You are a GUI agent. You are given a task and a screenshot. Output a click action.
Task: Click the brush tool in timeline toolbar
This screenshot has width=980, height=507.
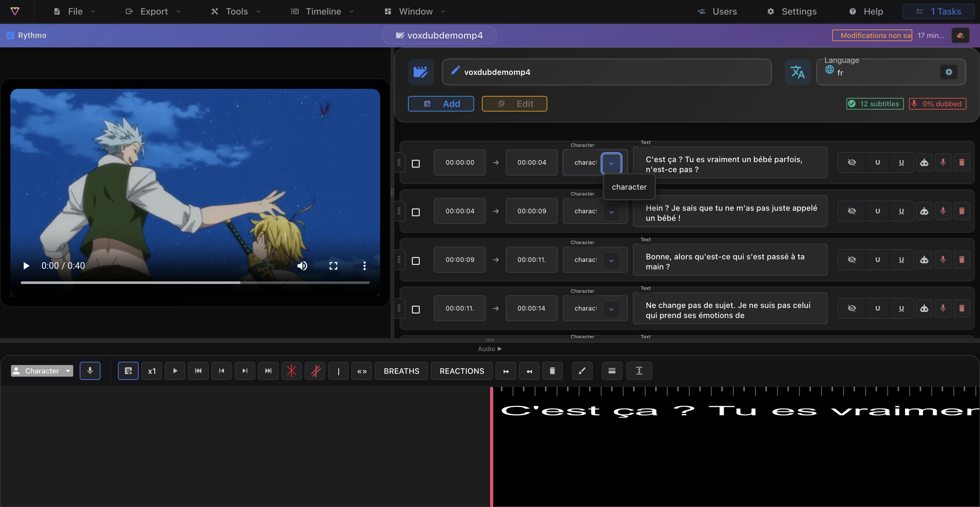[x=582, y=371]
